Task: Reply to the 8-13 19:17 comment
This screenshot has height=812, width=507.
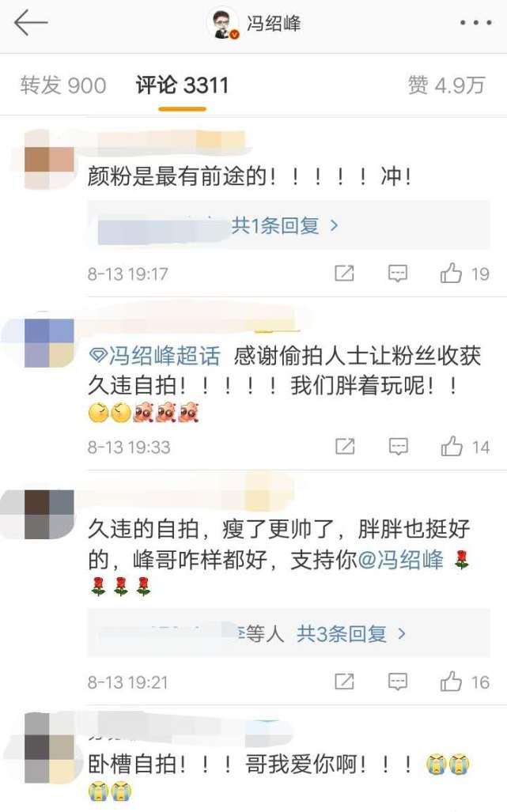Action: 398,273
